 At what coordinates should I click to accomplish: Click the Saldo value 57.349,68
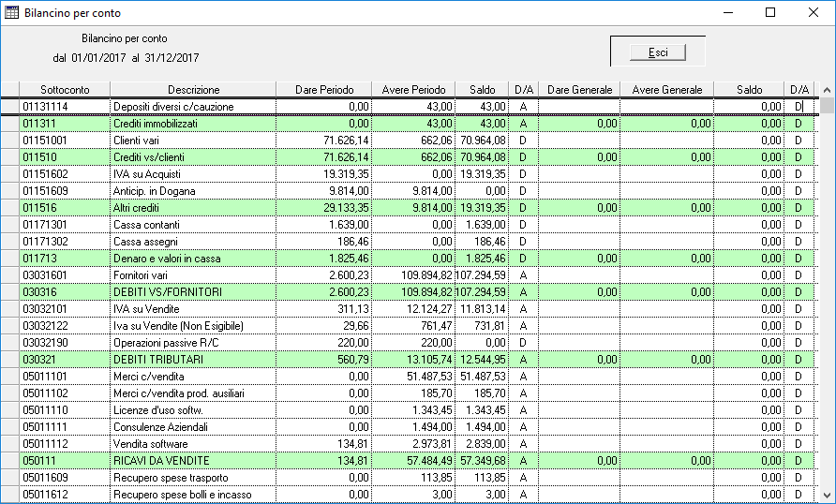coord(483,461)
